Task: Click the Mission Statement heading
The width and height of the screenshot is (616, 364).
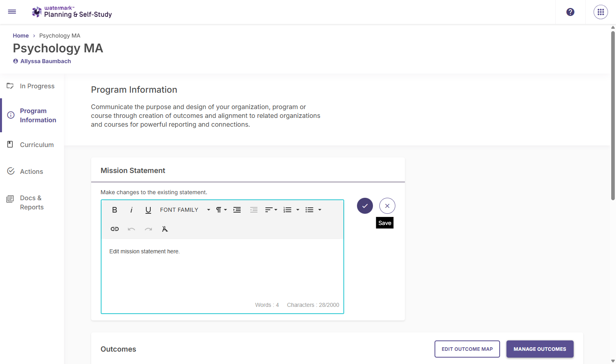Action: point(133,171)
